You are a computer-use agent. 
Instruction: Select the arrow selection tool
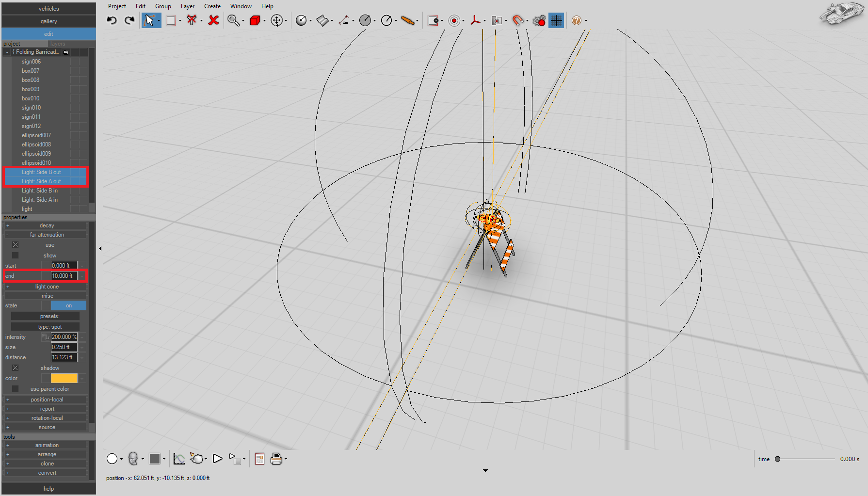tap(149, 20)
